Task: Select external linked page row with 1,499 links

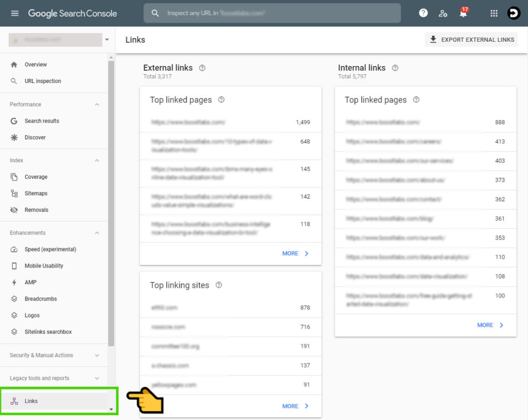Action: click(230, 123)
